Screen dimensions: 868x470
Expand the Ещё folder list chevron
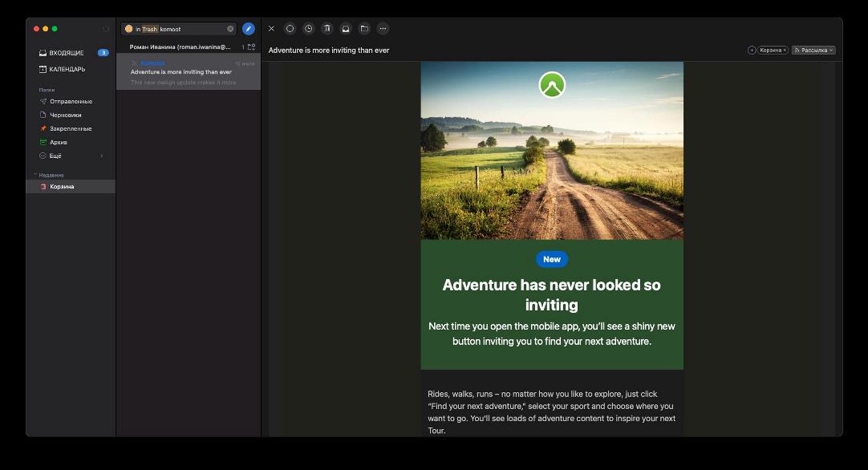[x=102, y=156]
